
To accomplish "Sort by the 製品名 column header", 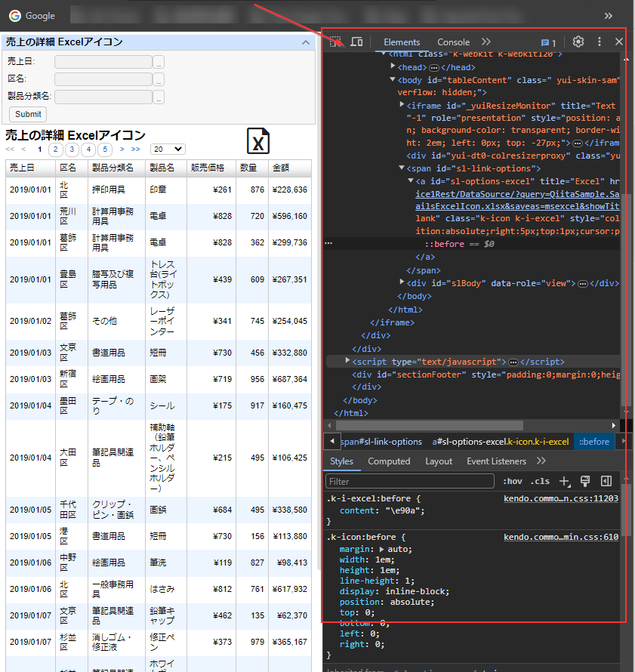I will click(x=166, y=168).
